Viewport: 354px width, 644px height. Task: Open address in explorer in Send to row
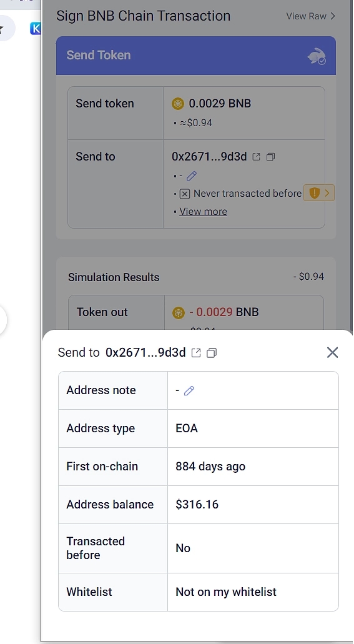pos(256,157)
